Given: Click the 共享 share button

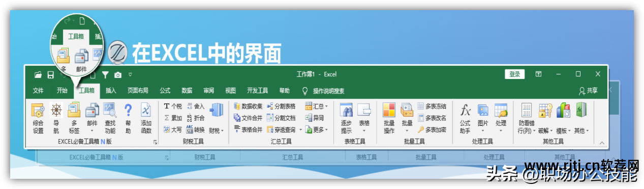Looking at the screenshot, I should (588, 91).
